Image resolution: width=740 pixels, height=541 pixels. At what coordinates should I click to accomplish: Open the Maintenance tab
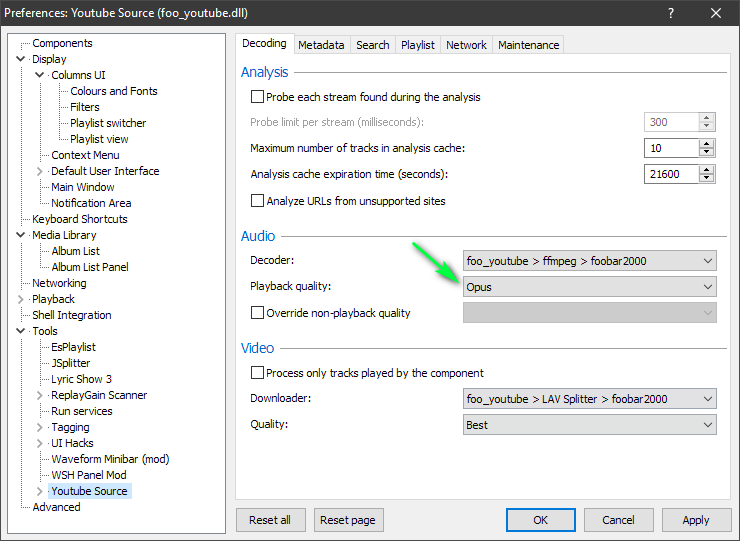(x=528, y=45)
